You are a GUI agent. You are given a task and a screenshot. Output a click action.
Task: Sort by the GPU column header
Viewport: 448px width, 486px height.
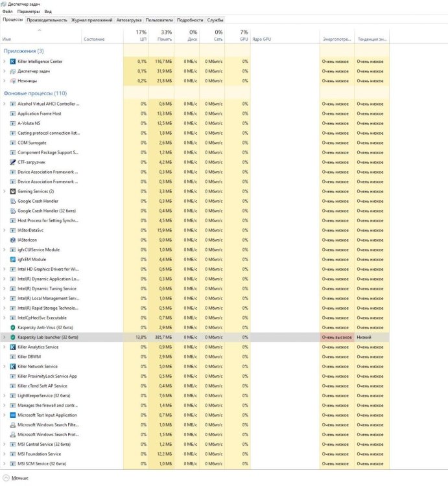tap(238, 36)
